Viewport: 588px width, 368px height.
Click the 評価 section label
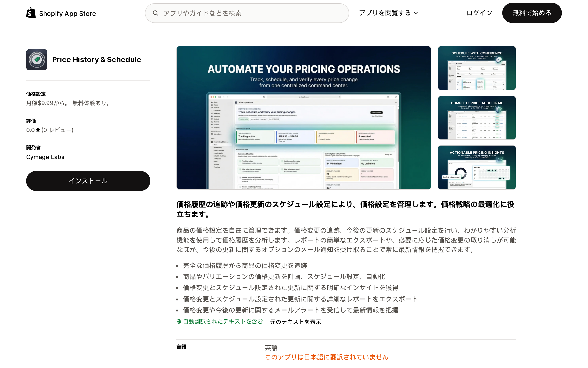(31, 121)
